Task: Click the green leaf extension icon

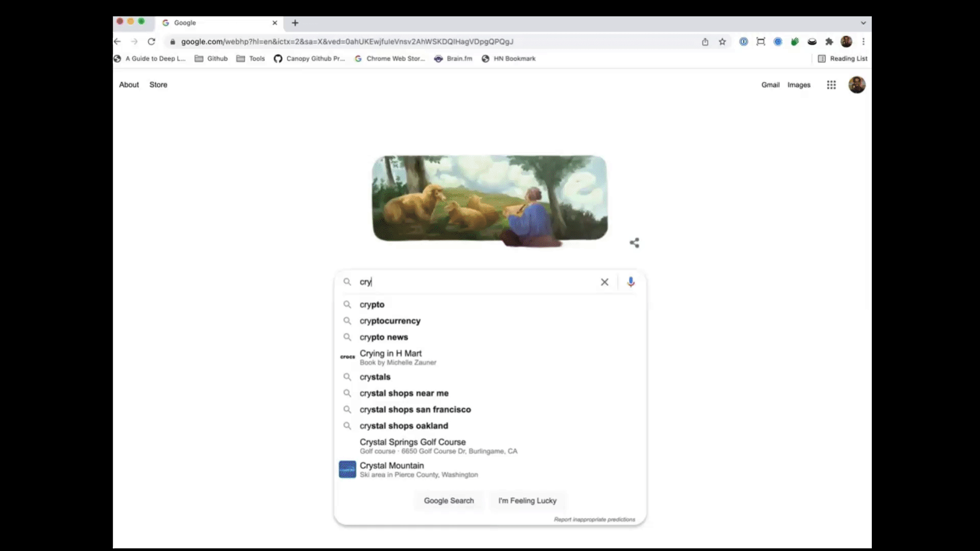Action: (795, 42)
